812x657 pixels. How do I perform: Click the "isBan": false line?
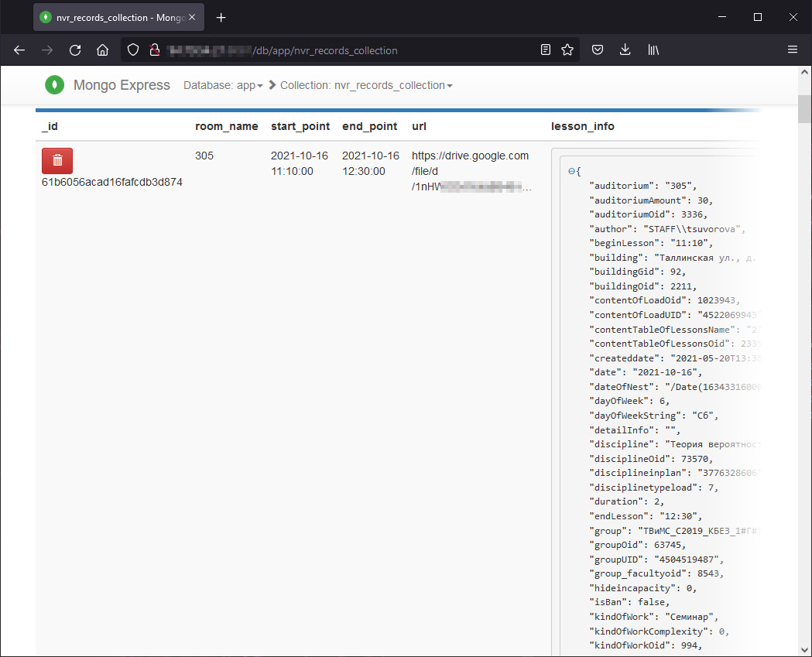click(630, 602)
